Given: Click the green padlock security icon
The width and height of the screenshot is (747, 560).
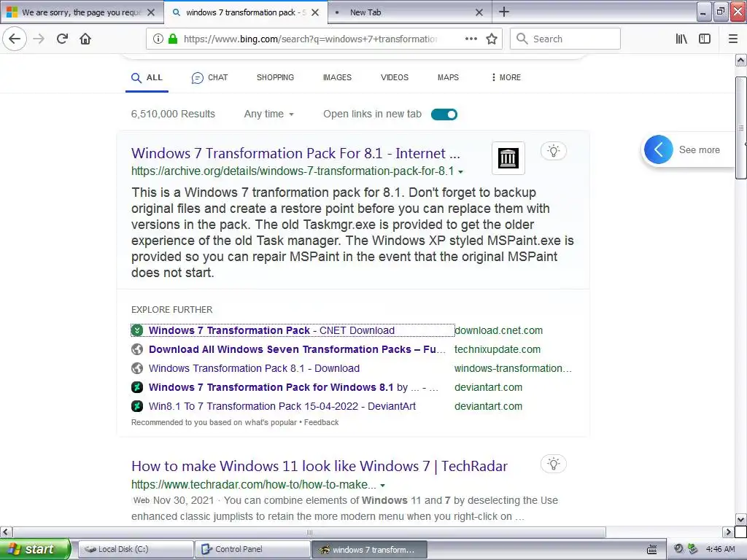Looking at the screenshot, I should (172, 39).
